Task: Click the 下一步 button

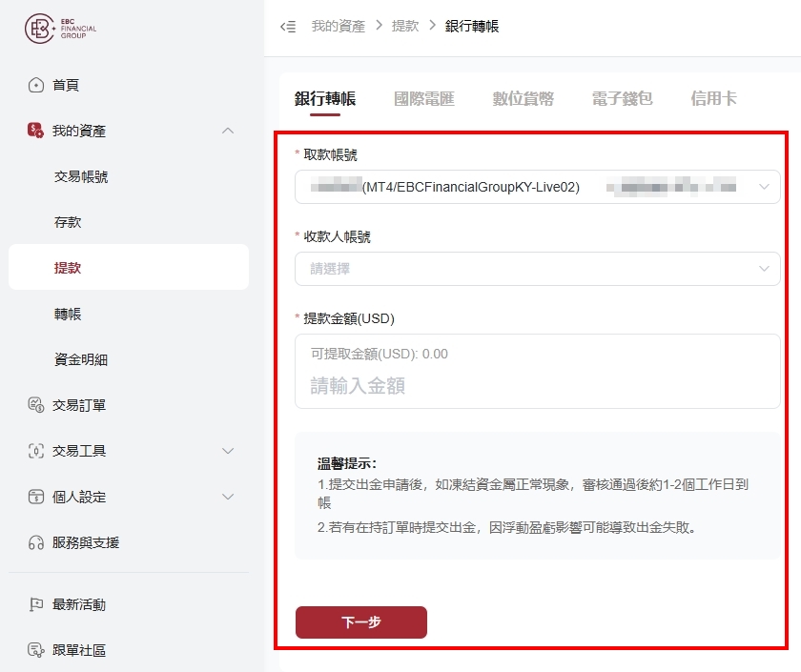Action: 361,621
